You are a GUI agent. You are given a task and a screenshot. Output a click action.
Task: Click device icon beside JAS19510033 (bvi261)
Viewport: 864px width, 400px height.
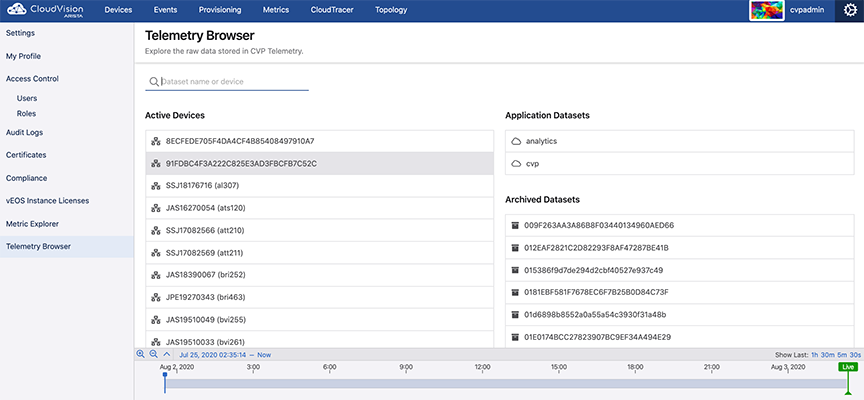tap(156, 342)
